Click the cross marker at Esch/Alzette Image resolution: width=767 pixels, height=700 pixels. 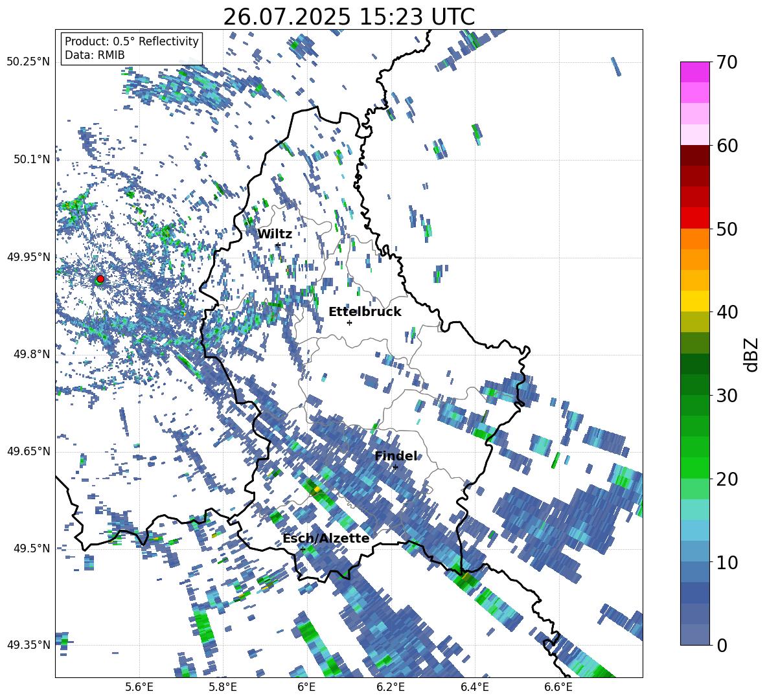tap(303, 549)
